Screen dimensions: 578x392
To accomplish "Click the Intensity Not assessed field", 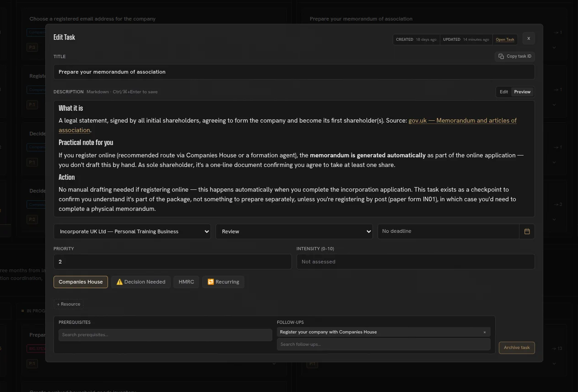I will point(416,262).
